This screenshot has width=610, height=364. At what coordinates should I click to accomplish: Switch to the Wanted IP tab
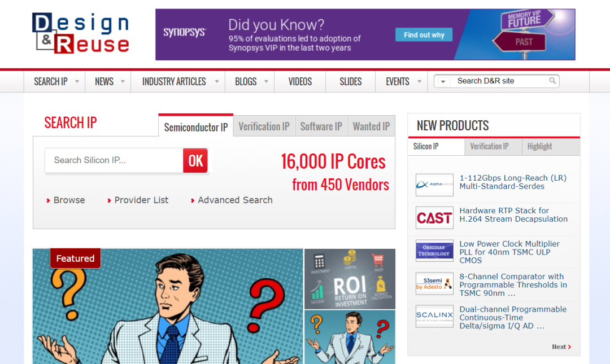[371, 126]
